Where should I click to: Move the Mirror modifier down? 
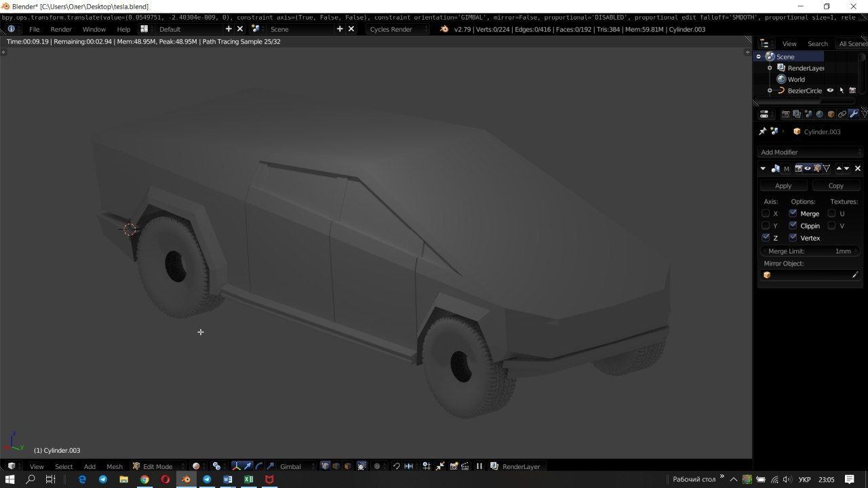pyautogui.click(x=846, y=168)
